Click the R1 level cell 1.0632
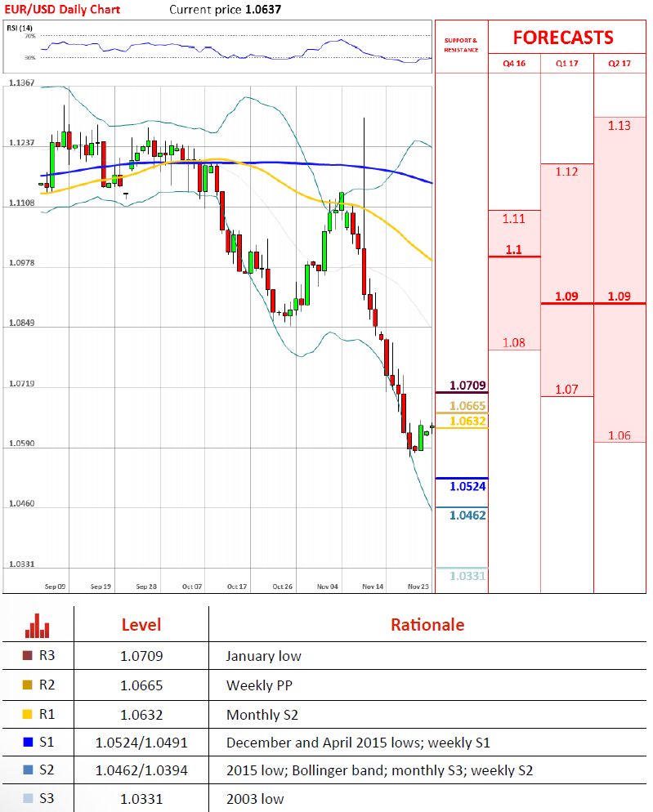The height and width of the screenshot is (812, 653). point(141,715)
